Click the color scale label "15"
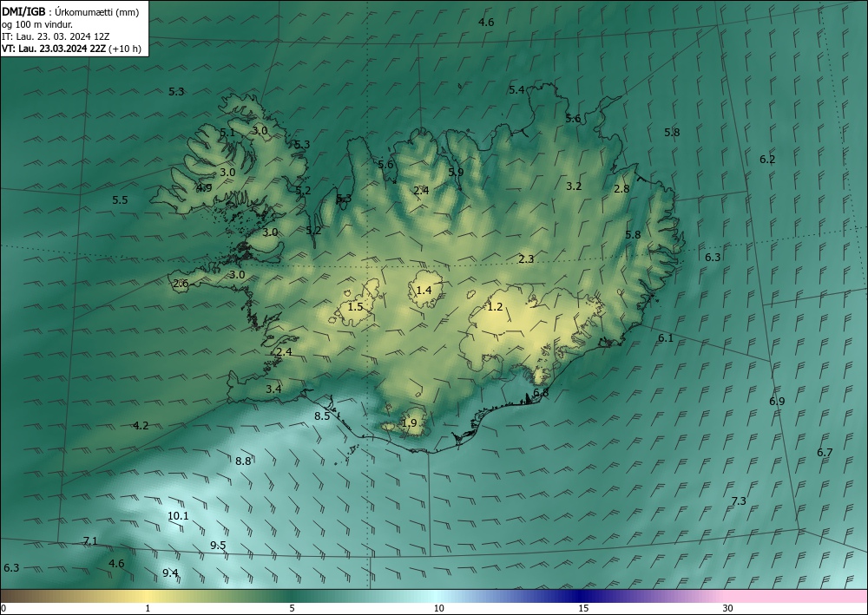The height and width of the screenshot is (615, 868). 583,608
